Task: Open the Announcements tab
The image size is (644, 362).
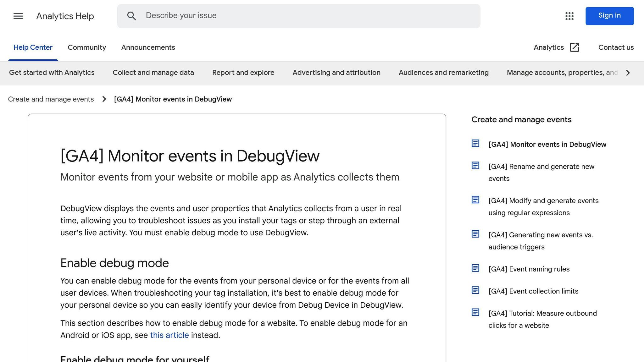Action: pos(148,47)
